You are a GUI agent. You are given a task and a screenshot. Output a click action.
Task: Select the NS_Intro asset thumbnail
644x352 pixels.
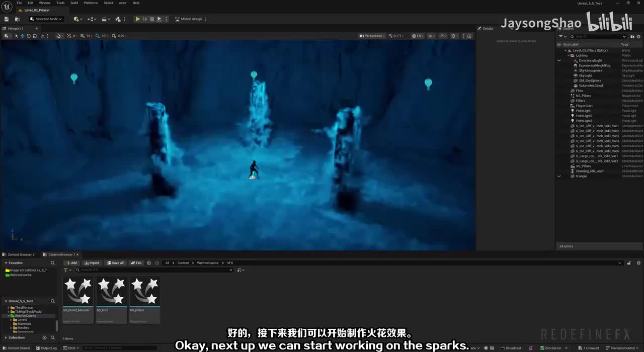(112, 292)
